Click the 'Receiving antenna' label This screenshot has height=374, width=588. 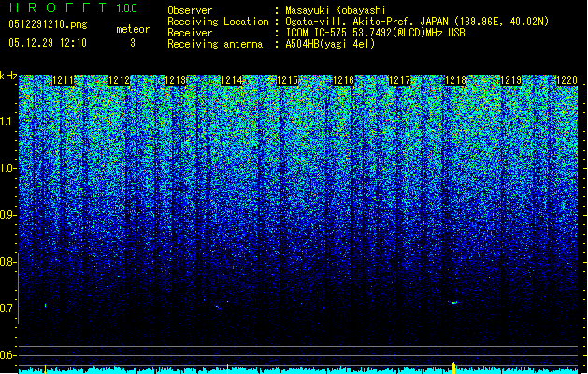tap(215, 44)
